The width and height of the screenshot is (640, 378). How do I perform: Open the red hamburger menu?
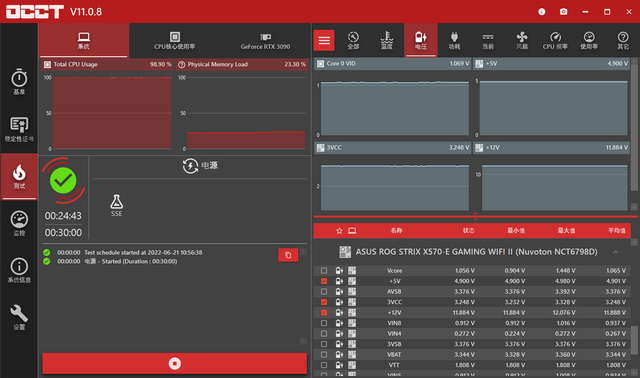coord(324,40)
